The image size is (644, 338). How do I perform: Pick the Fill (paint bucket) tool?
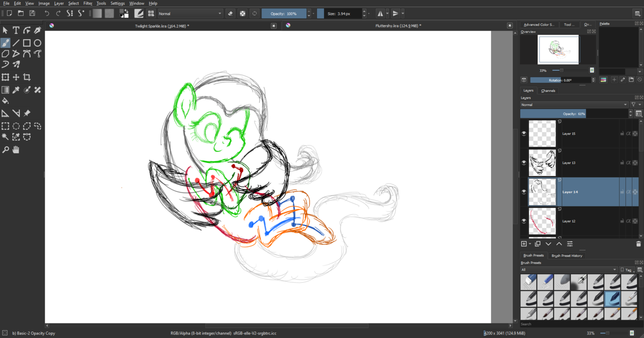click(6, 101)
